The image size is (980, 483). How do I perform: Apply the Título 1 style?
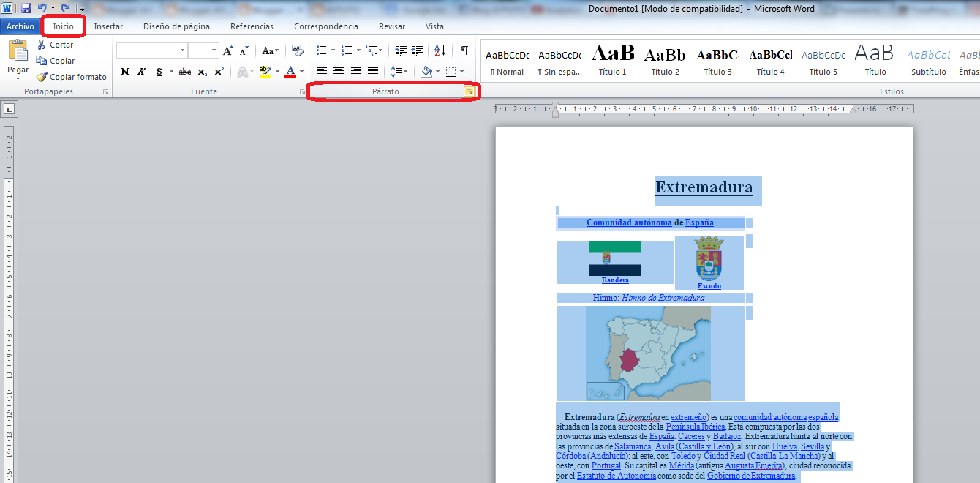click(613, 59)
